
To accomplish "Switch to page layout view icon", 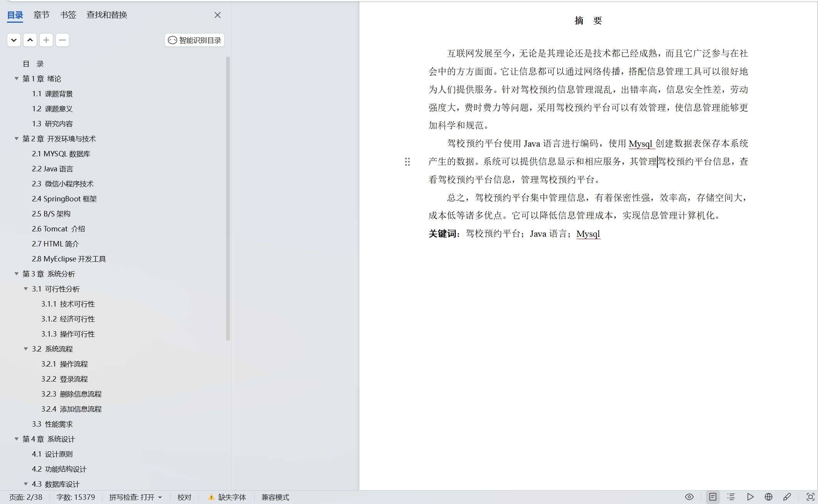I will (x=713, y=497).
